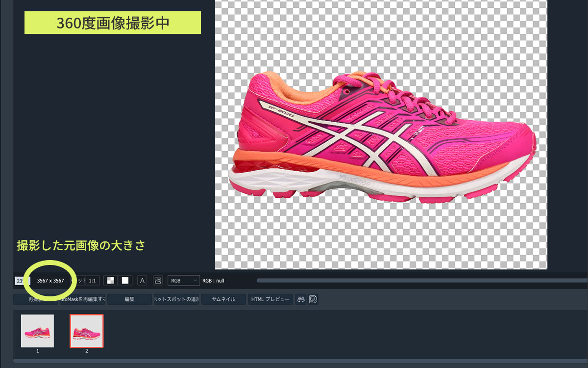Click the slider track beside RGB : null
Screen dimensions: 588x368
(x=416, y=281)
